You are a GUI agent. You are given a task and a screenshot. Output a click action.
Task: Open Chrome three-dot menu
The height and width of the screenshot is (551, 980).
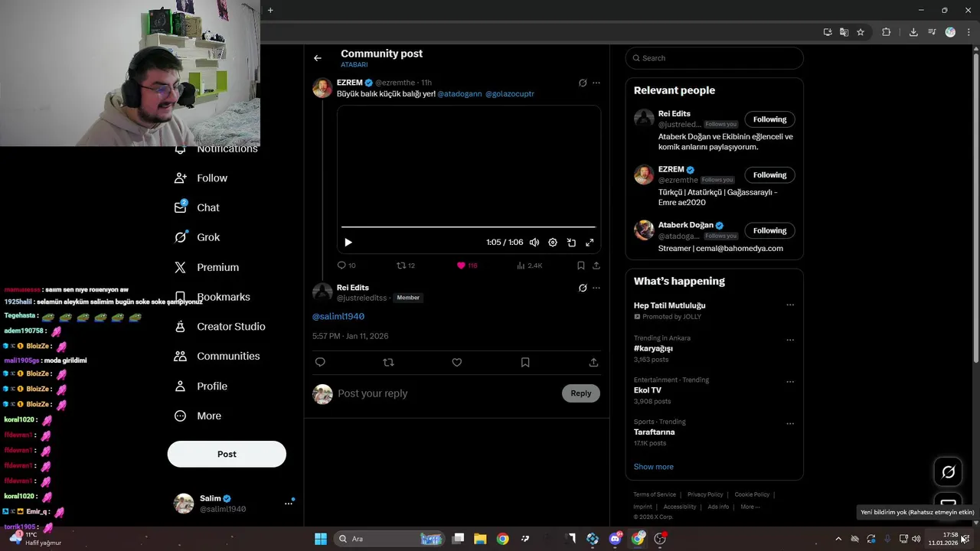(969, 32)
